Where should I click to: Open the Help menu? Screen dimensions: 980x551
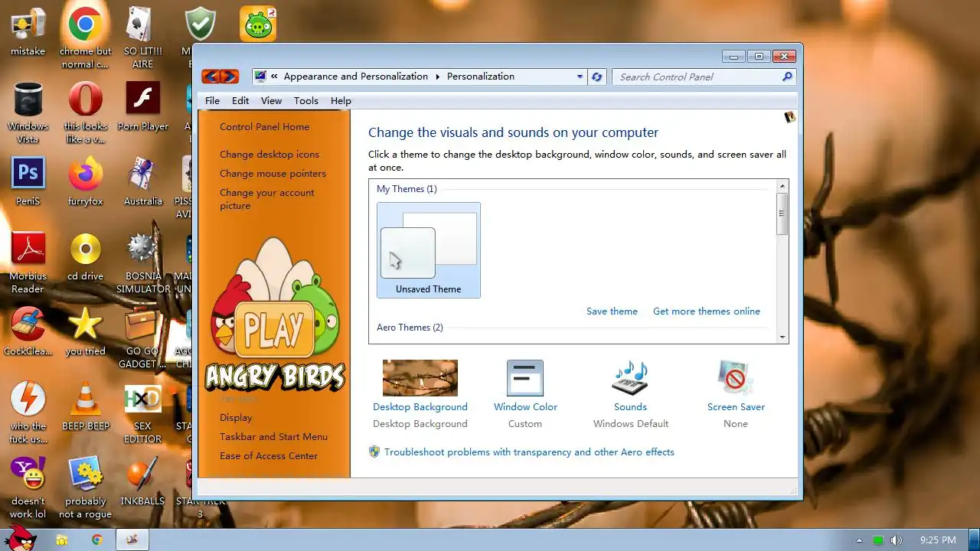(341, 100)
